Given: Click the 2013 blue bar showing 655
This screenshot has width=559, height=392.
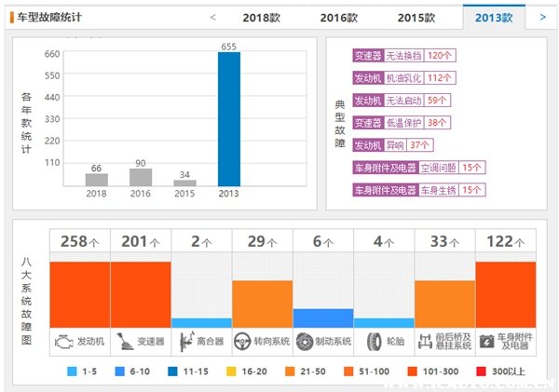Looking at the screenshot, I should pos(228,119).
